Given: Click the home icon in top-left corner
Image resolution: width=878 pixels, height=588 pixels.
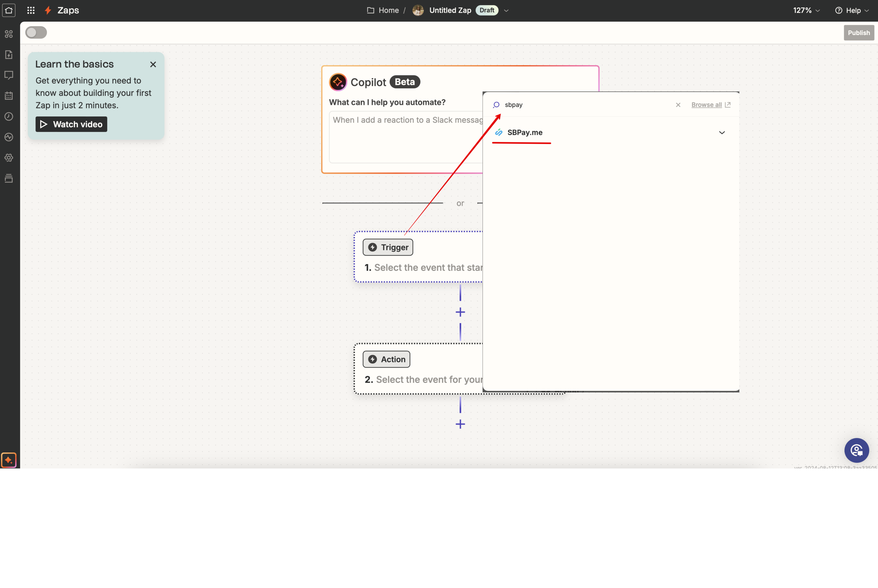Looking at the screenshot, I should [x=9, y=11].
